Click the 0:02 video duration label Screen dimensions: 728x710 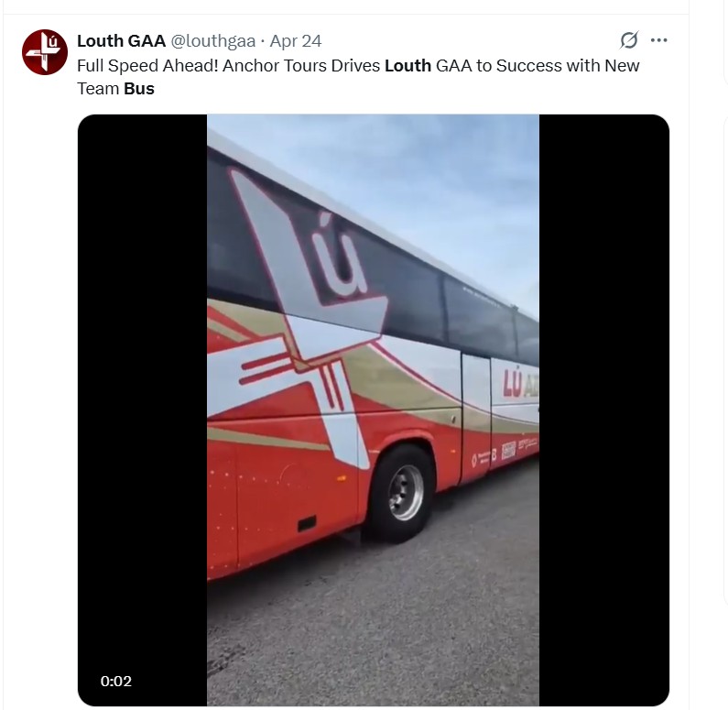tap(116, 682)
